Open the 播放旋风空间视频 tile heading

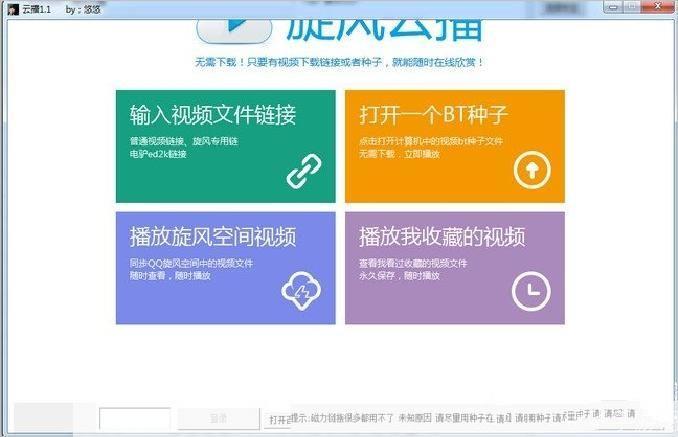tap(213, 236)
